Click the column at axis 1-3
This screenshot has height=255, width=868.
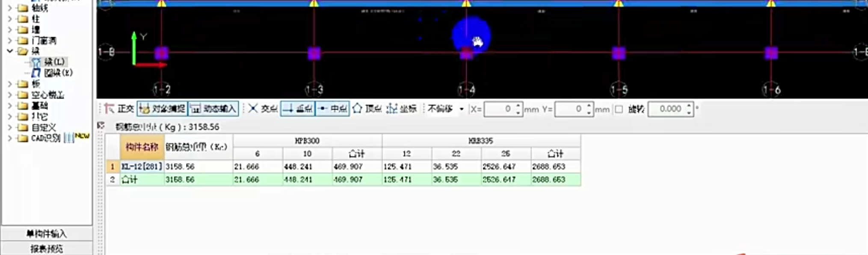pos(314,53)
